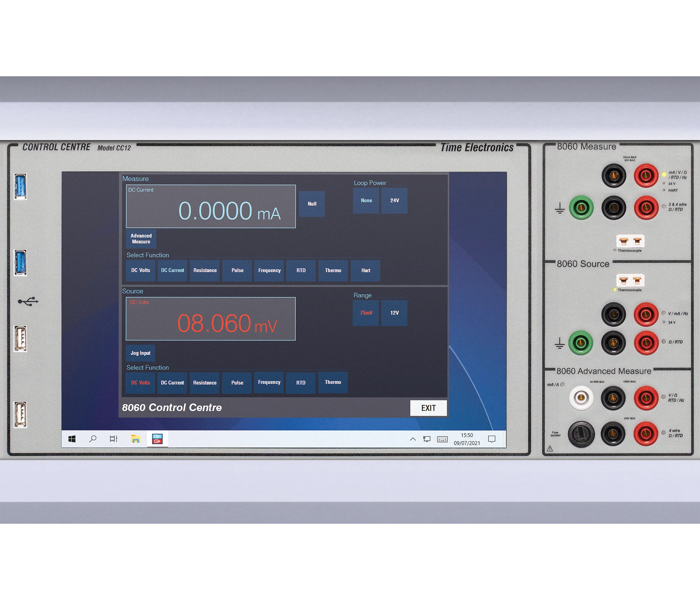Launch File Explorer from the taskbar
This screenshot has width=700, height=600.
(x=136, y=439)
